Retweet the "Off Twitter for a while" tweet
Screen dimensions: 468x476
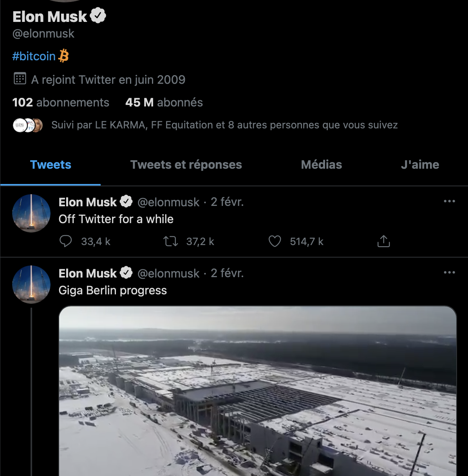tap(171, 241)
